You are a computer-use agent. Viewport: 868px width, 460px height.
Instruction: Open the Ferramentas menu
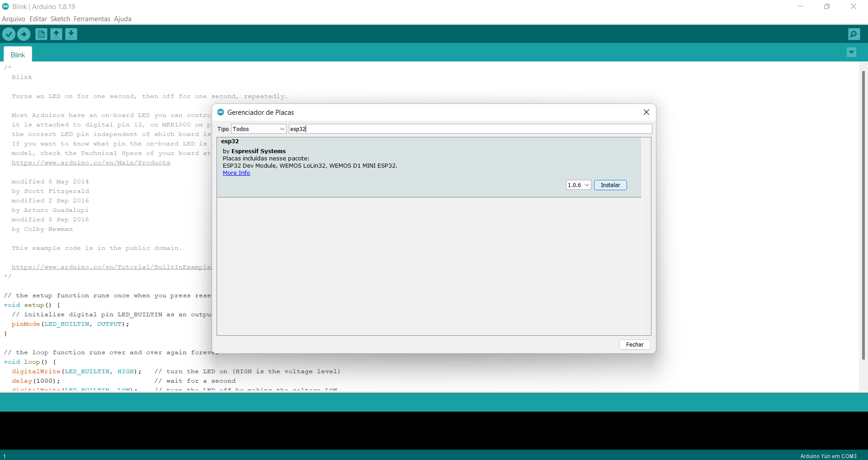click(x=92, y=19)
